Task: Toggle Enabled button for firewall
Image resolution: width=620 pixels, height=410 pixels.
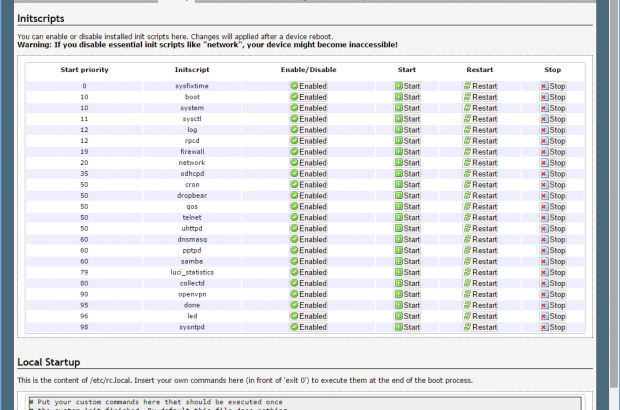Action: coord(308,152)
